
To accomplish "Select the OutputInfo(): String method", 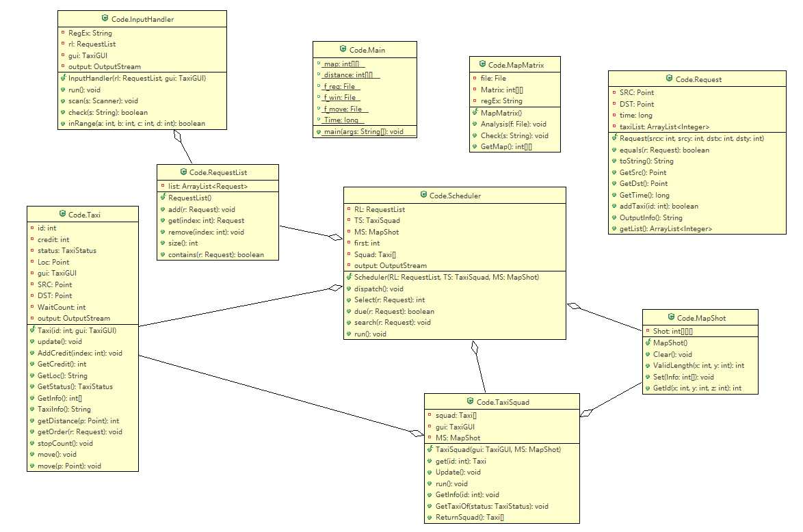I will [651, 217].
